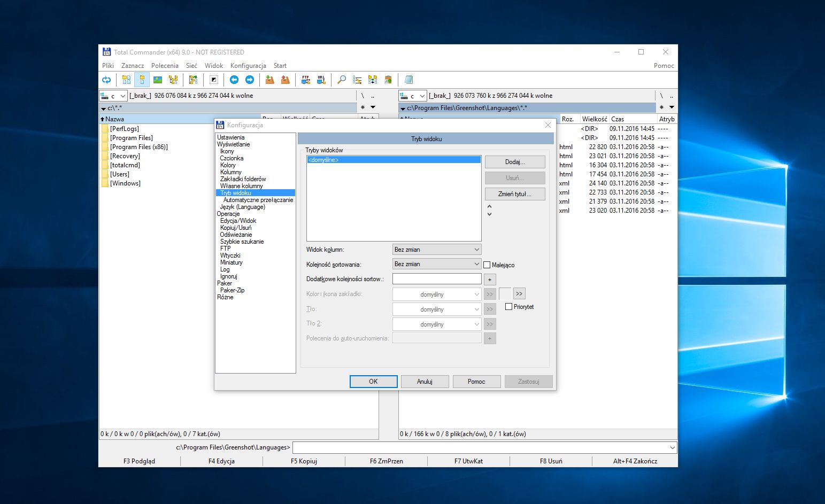Open the FTP connect toolbar icon

point(306,80)
